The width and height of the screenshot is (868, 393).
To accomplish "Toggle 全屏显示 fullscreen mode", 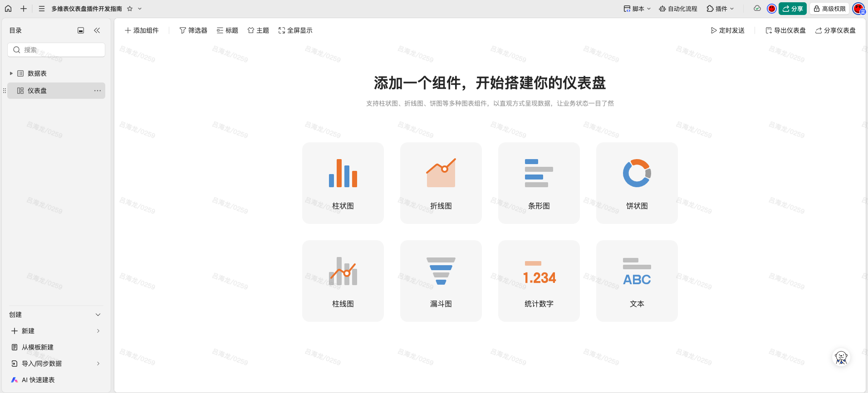I will tap(295, 30).
